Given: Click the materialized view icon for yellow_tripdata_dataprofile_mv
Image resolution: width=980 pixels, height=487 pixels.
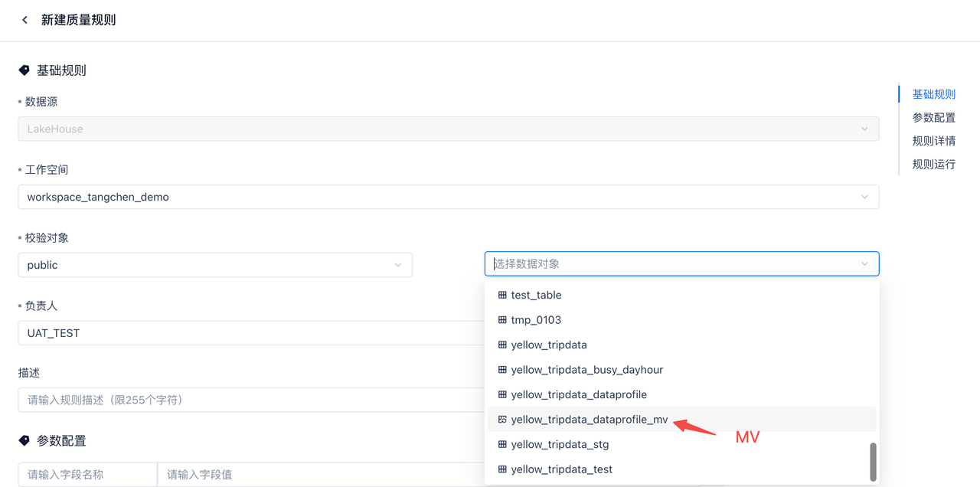Looking at the screenshot, I should coord(502,420).
